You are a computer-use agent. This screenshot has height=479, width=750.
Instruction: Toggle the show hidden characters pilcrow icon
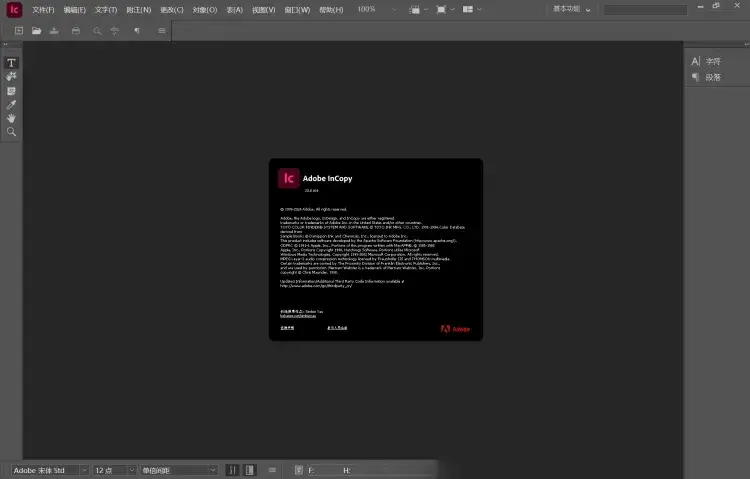pos(136,31)
